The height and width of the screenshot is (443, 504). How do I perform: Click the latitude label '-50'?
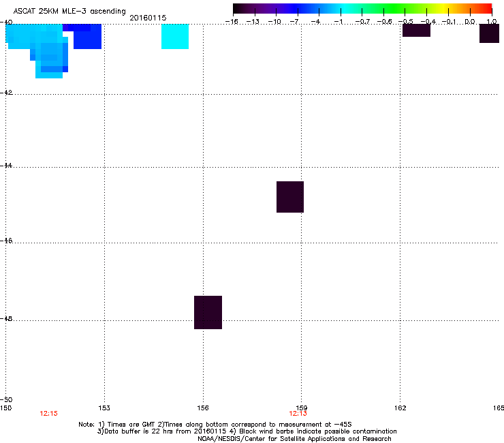pos(6,399)
